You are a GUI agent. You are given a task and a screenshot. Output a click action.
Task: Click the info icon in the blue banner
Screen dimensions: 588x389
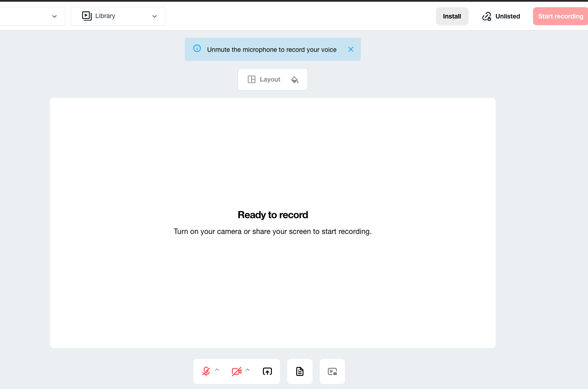point(197,49)
